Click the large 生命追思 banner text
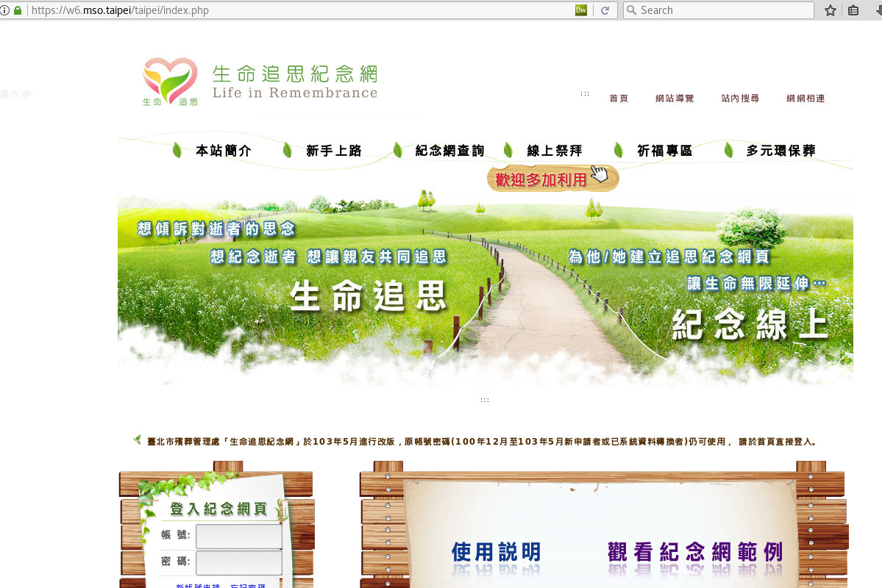The width and height of the screenshot is (882, 588). click(x=369, y=295)
